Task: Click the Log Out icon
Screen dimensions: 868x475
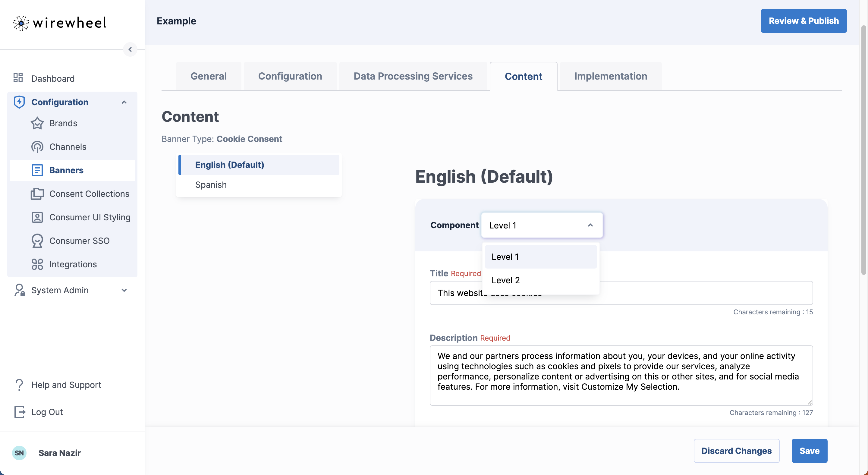Action: click(20, 412)
